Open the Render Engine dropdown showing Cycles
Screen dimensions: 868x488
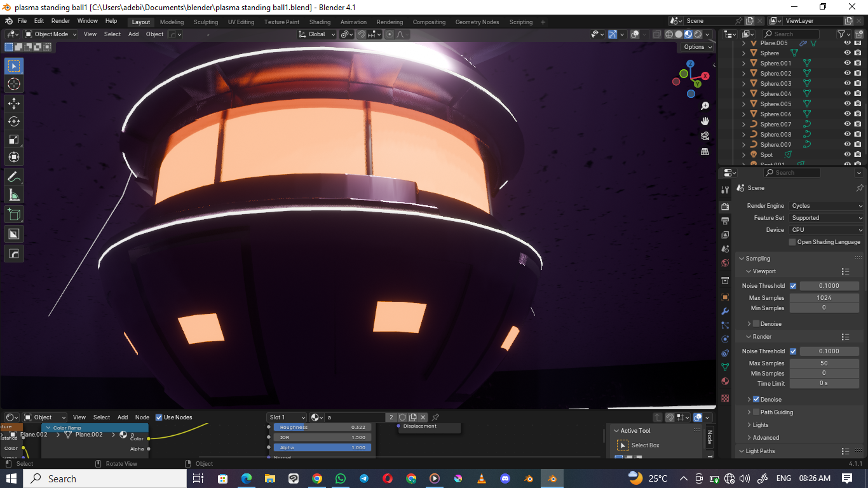pos(827,206)
